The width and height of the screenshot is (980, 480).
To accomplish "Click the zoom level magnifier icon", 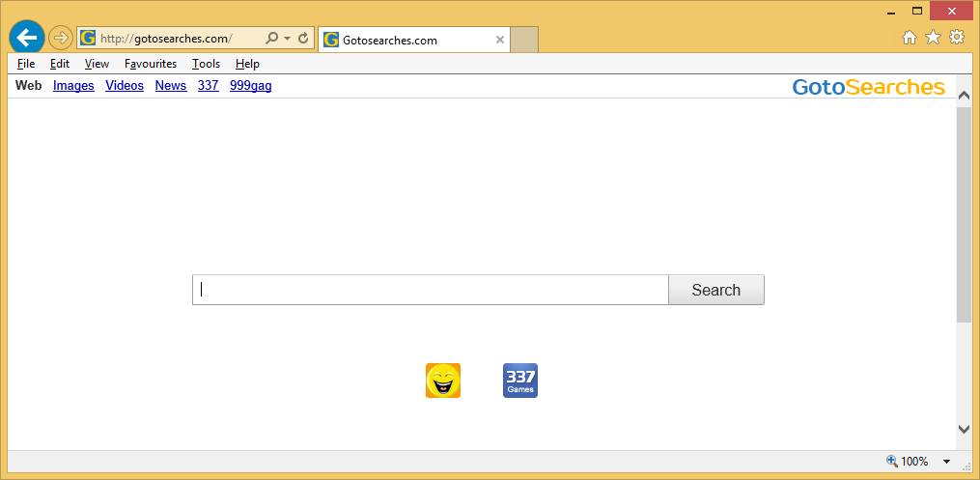I will pos(892,462).
